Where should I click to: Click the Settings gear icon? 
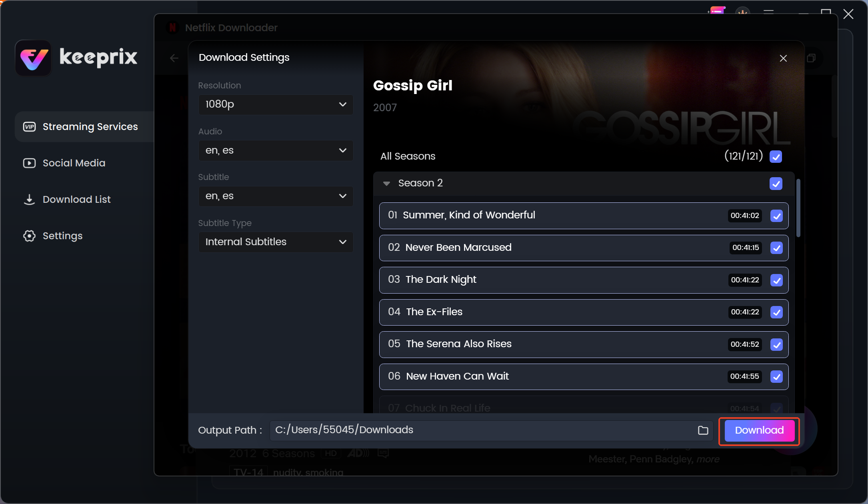pos(29,236)
